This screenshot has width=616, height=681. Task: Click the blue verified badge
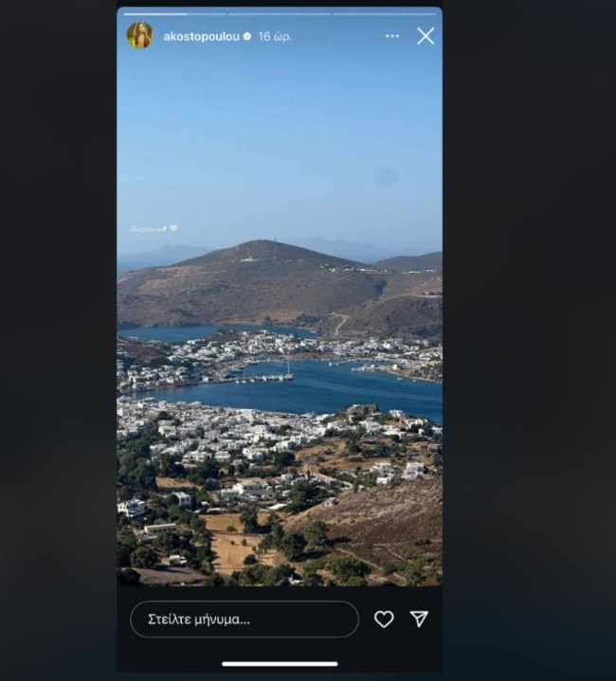point(247,37)
